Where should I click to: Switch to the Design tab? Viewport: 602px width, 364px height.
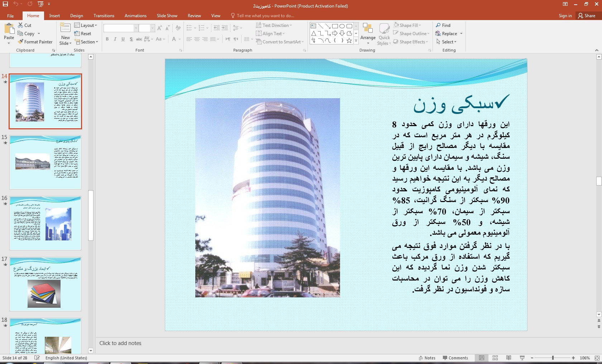[76, 16]
